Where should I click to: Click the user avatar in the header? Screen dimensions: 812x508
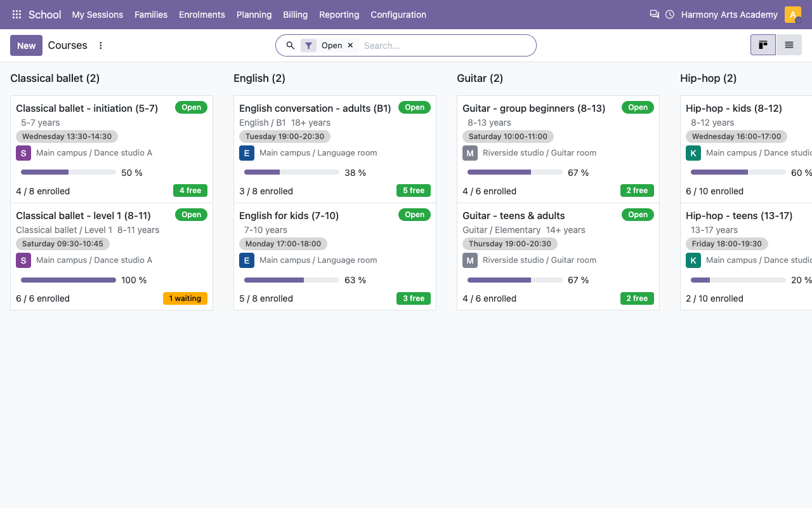click(x=793, y=15)
